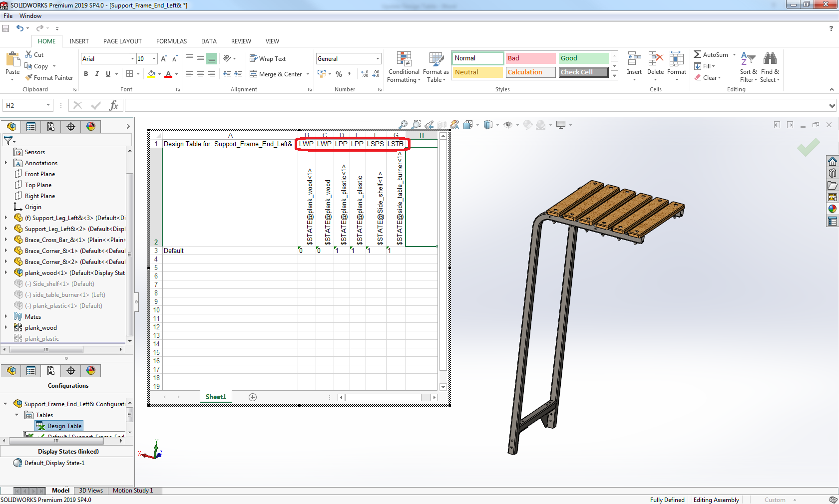839x504 pixels.
Task: Click the AutoSum button
Action: [x=711, y=54]
